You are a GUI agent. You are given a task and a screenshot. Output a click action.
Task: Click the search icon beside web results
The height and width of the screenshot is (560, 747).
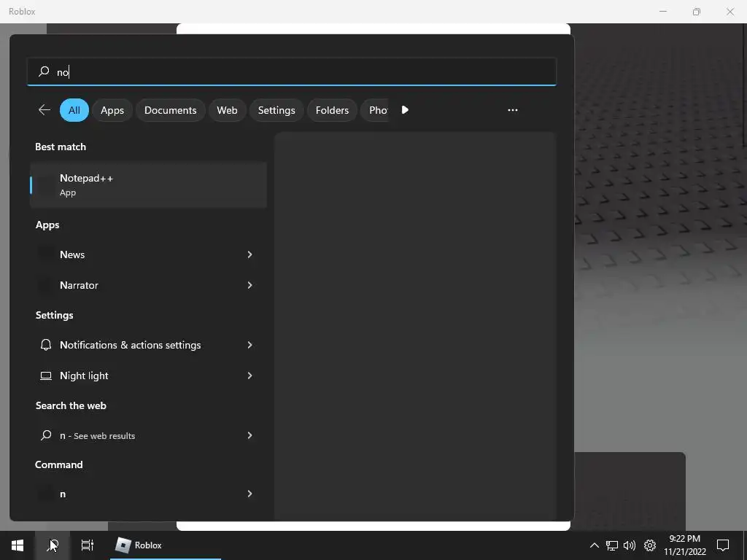click(x=46, y=435)
